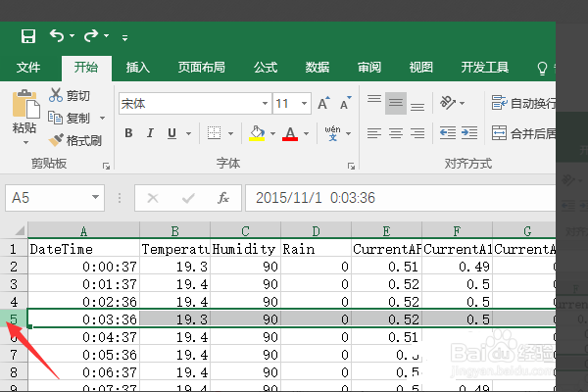
Task: Click the Insert Function fx icon
Action: tap(223, 198)
